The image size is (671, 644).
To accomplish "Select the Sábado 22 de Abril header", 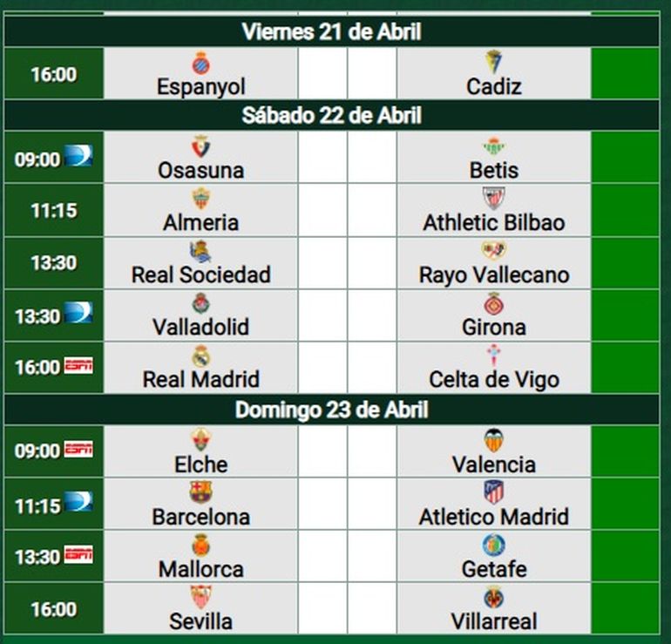I will (x=331, y=115).
